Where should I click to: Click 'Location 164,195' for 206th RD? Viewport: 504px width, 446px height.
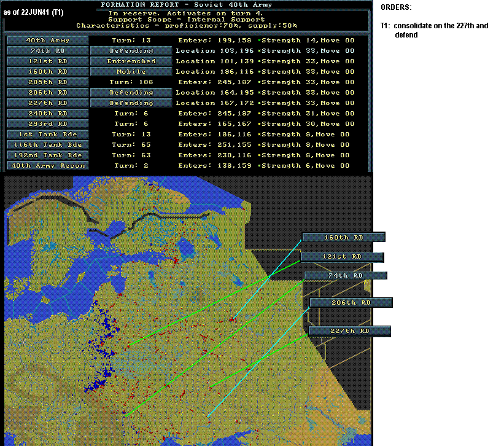pyautogui.click(x=215, y=93)
